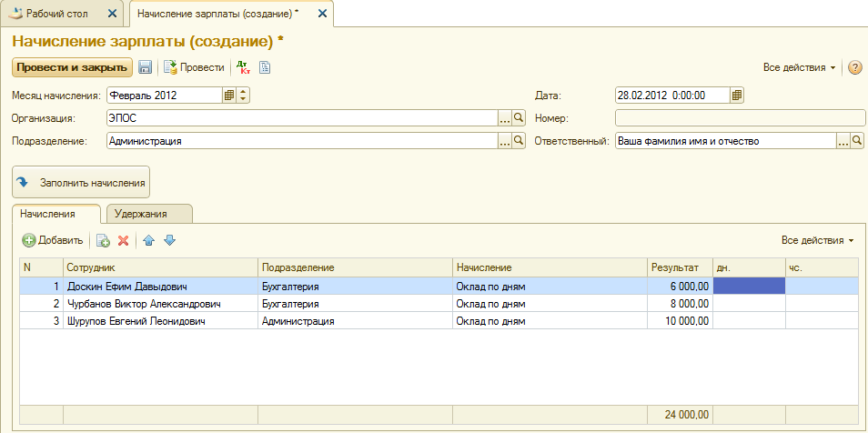
Task: Click Добавить to add a row
Action: [x=53, y=240]
